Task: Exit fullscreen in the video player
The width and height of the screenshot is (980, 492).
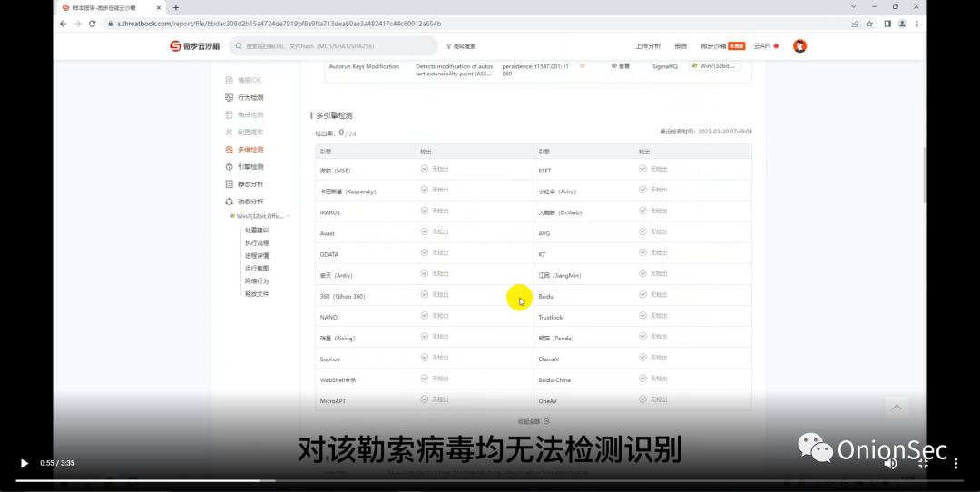Action: click(x=923, y=463)
